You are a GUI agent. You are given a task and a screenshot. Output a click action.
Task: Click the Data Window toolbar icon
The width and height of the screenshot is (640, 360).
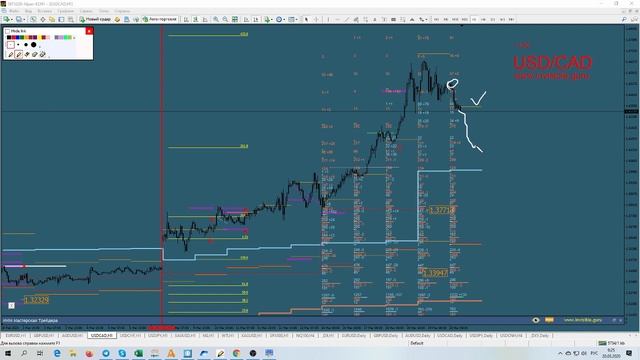(x=42, y=19)
